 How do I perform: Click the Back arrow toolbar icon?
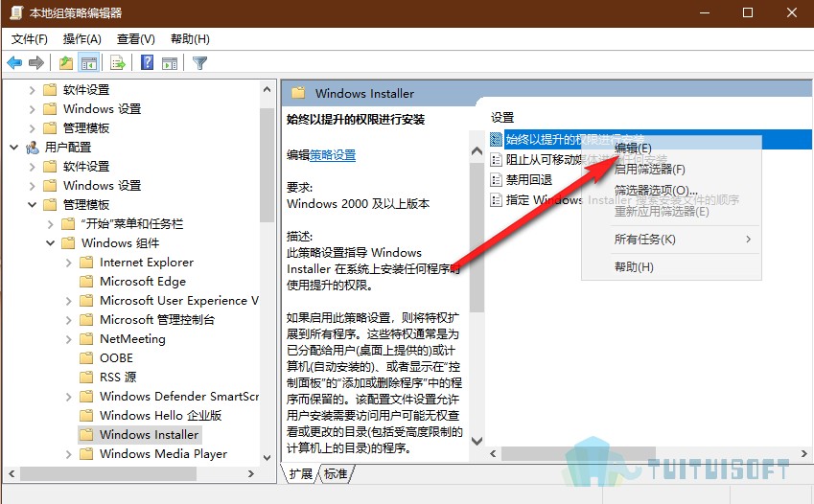point(14,63)
